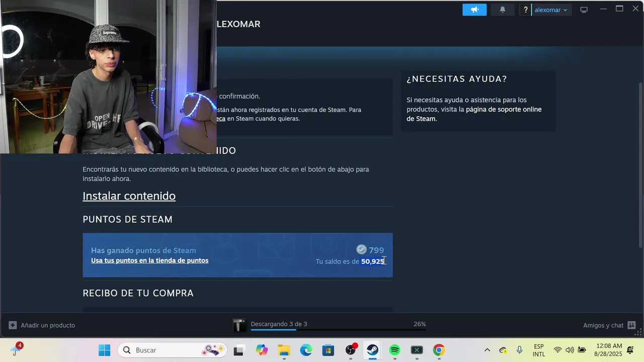
Task: Open Microsoft Store from the taskbar
Action: coord(328,350)
